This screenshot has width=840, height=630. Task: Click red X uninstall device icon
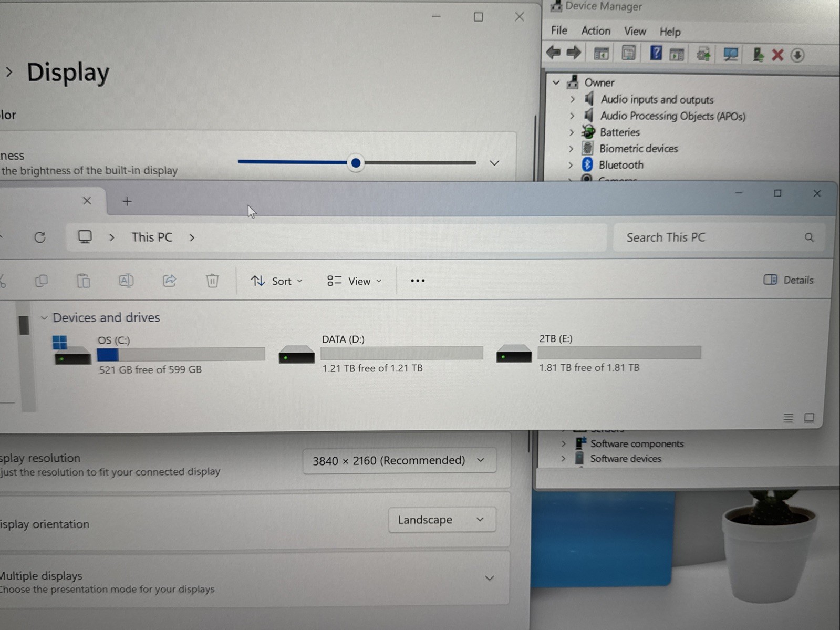(x=777, y=55)
